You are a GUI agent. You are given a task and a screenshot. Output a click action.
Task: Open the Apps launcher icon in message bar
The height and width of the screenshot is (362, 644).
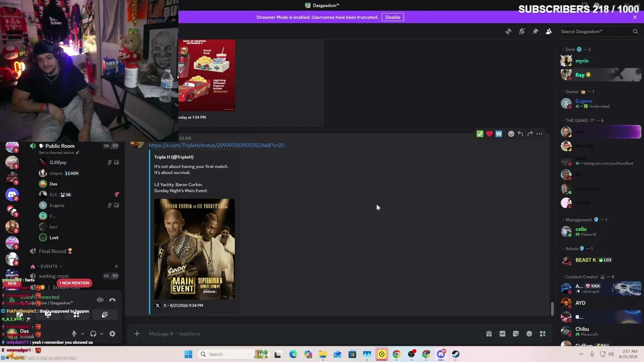click(x=543, y=334)
